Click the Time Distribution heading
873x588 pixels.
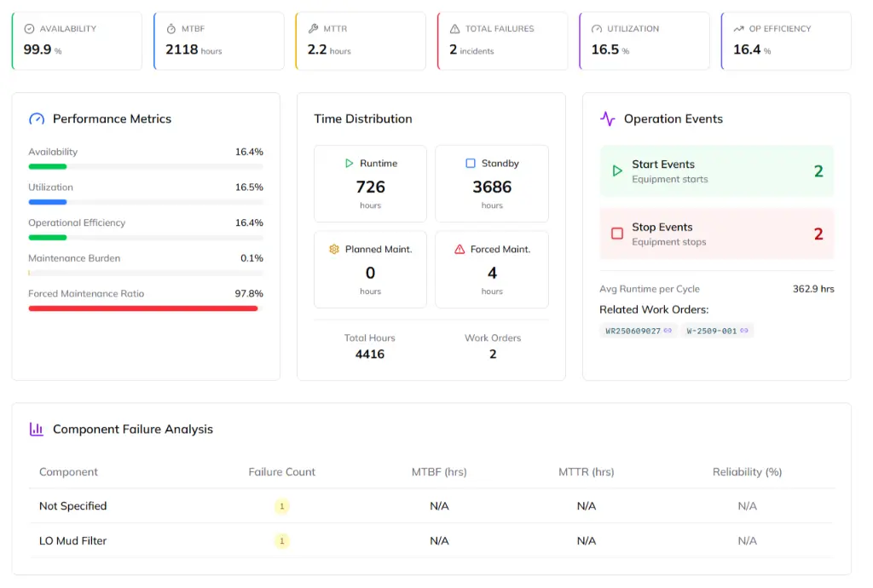pos(363,119)
